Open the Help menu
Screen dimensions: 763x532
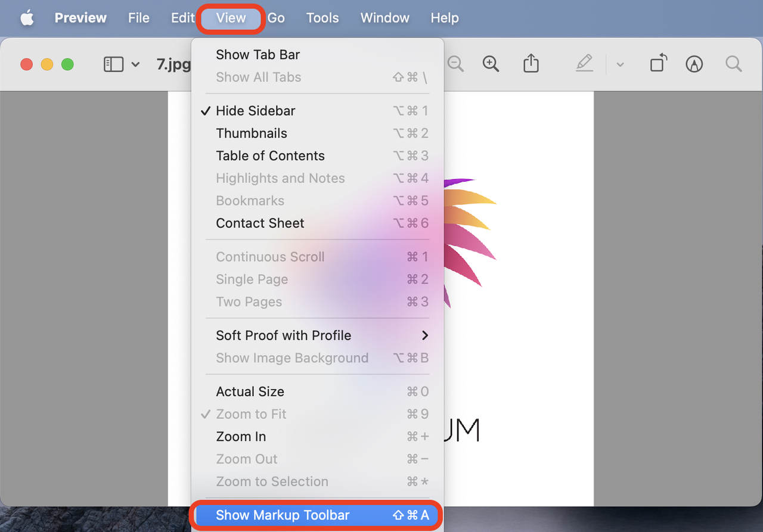(x=445, y=18)
